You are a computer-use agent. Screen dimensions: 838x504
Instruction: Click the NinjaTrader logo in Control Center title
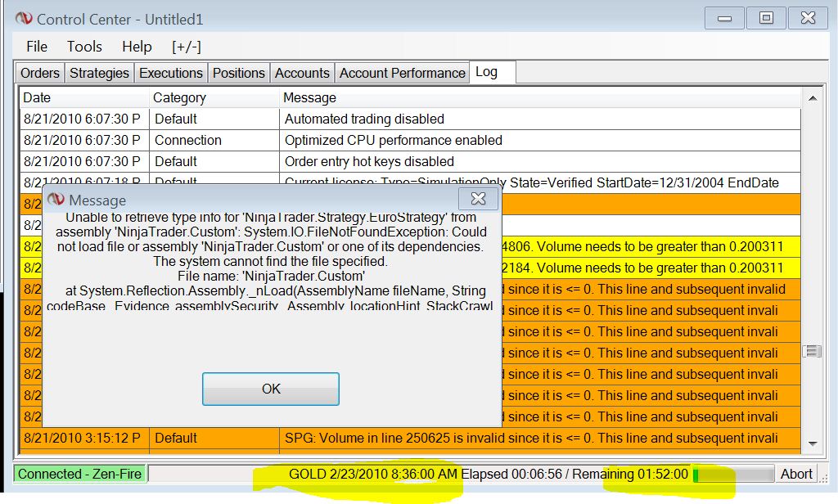pyautogui.click(x=24, y=19)
